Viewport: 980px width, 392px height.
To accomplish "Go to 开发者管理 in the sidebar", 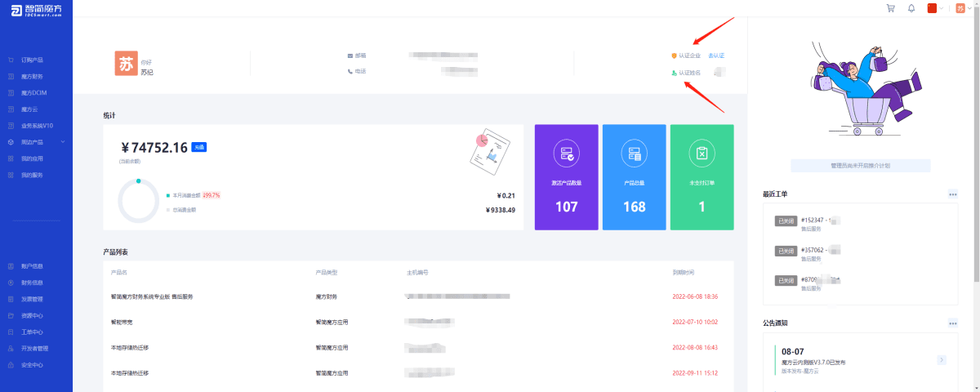I will coord(35,348).
